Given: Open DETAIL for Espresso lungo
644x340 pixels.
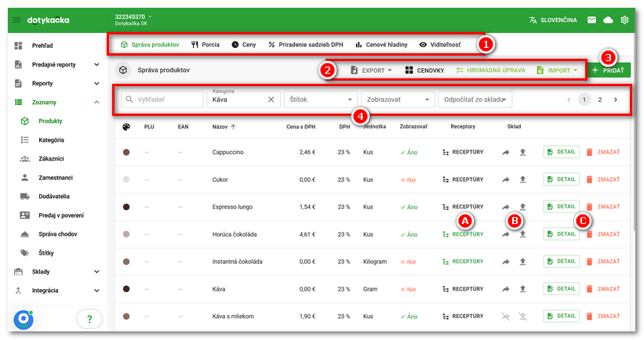Looking at the screenshot, I should click(561, 207).
